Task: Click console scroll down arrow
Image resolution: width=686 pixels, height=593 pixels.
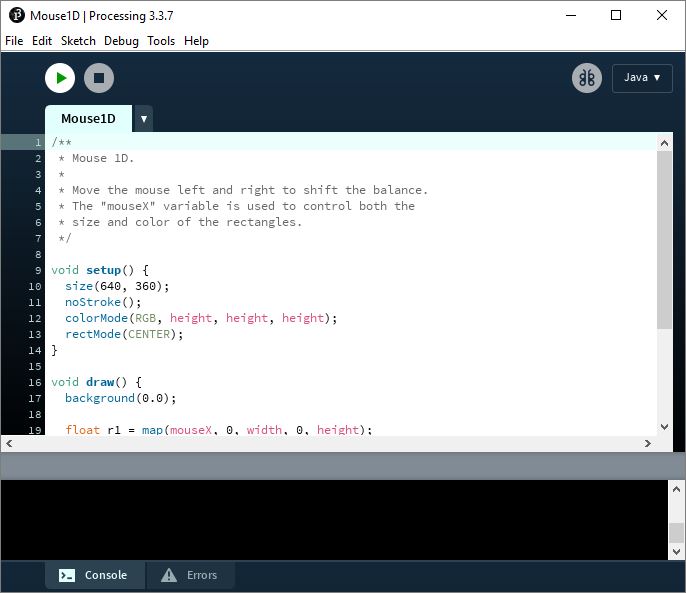Action: coord(676,551)
